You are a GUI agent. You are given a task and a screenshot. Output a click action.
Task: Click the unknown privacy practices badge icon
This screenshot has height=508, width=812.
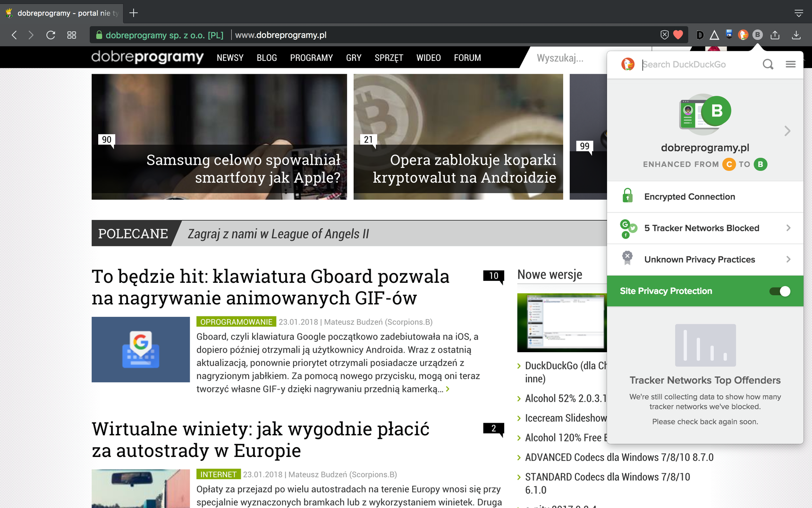tap(627, 258)
